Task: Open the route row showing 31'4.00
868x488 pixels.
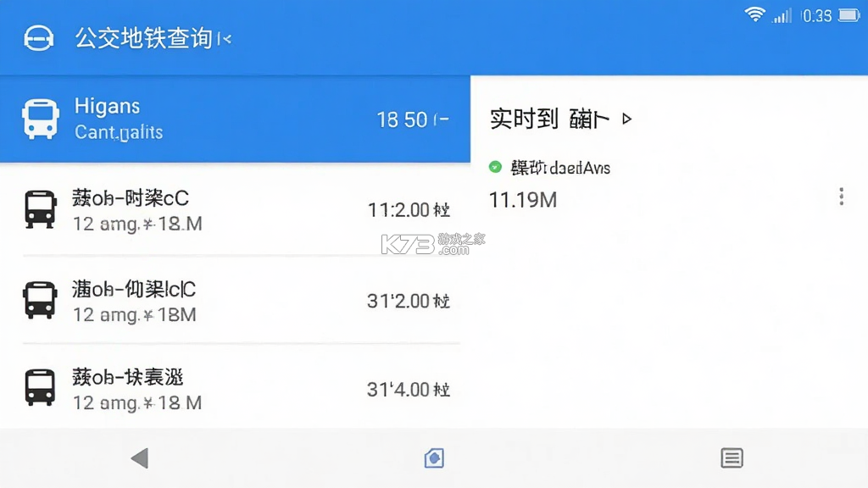Action: 236,387
